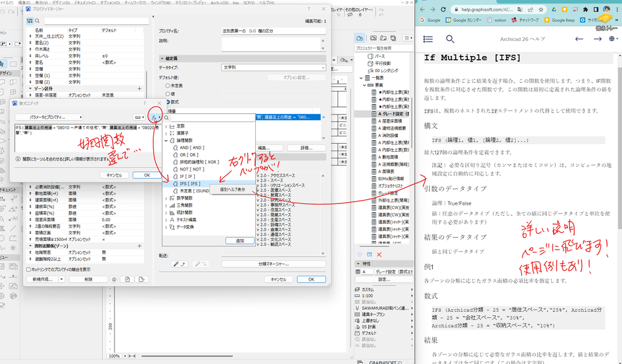Image resolution: width=622 pixels, height=364 pixels.
Task: Open the help page table of contents icon
Action: point(428,39)
